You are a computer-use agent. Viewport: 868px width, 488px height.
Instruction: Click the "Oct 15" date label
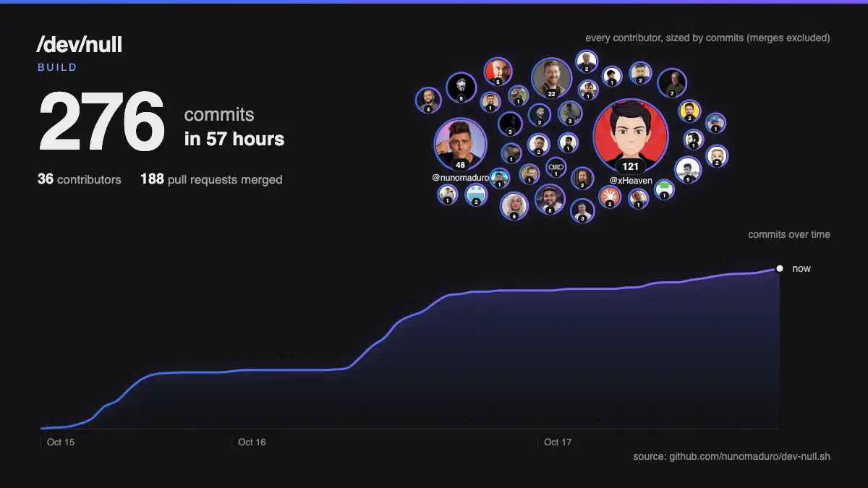(61, 442)
